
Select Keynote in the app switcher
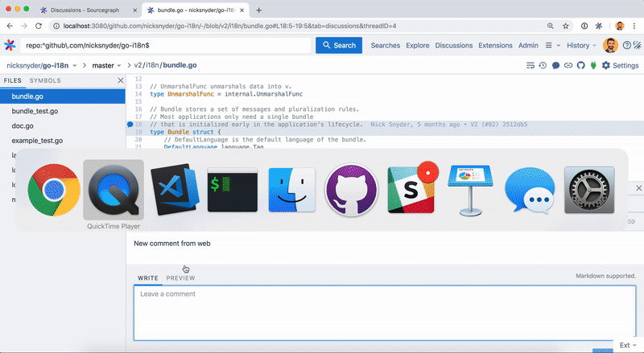(x=470, y=190)
